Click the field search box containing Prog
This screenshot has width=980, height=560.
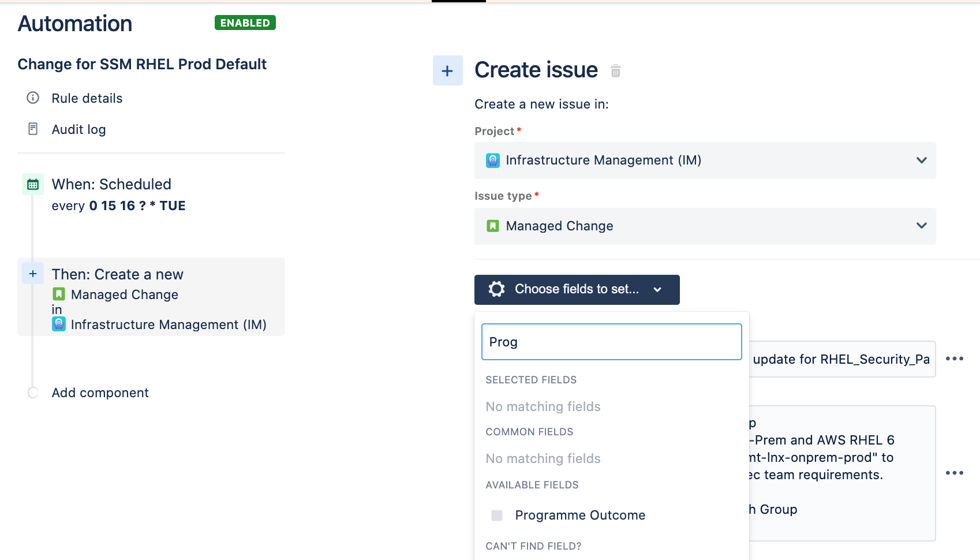pos(612,342)
